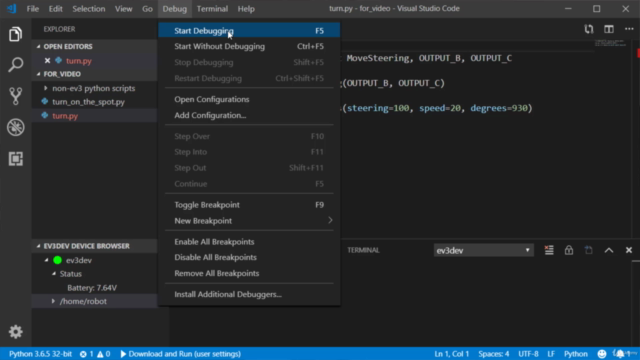Click Download and Run (user settings)
640x360 pixels.
coord(180,354)
